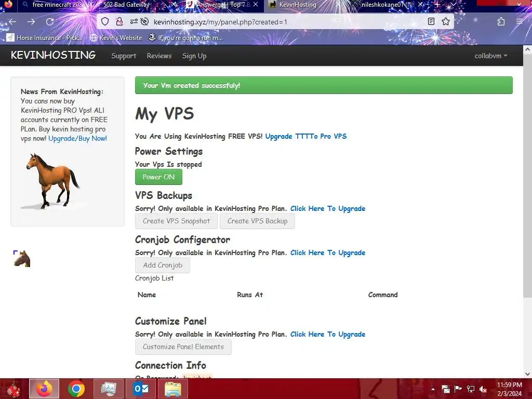The image size is (532, 399).
Task: Open the extensions puzzle icon
Action: pyautogui.click(x=501, y=22)
